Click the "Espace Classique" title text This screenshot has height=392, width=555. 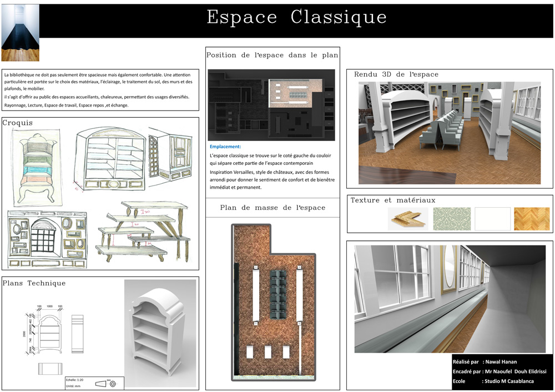pos(296,17)
